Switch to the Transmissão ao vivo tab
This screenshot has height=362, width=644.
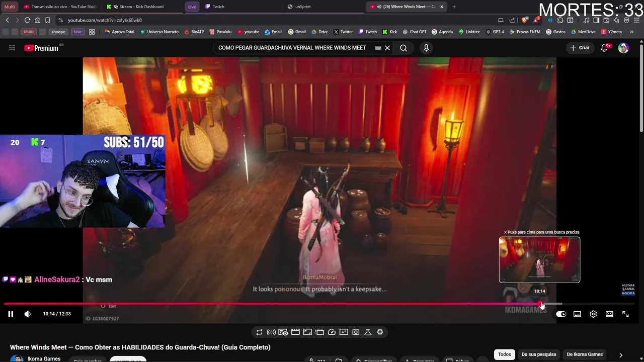point(60,7)
